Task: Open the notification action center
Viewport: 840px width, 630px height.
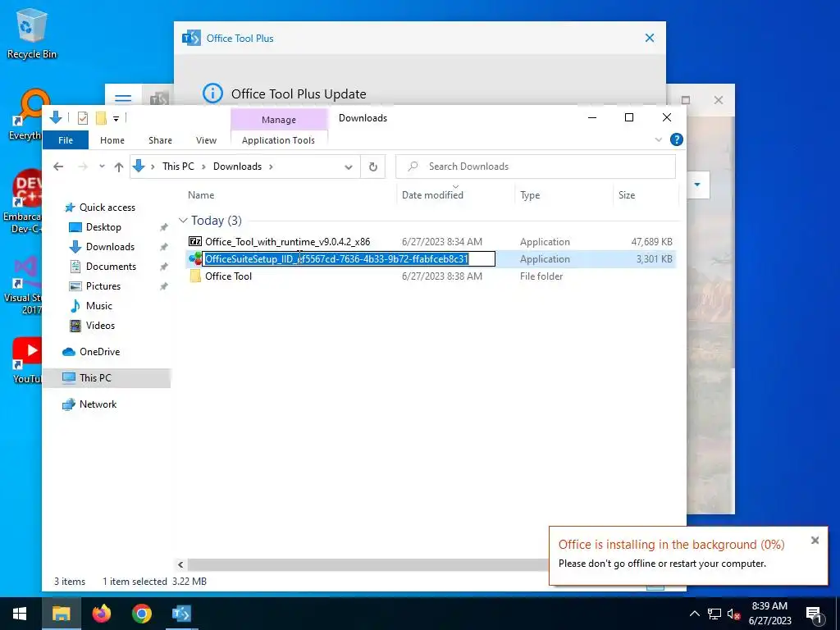Action: (814, 614)
